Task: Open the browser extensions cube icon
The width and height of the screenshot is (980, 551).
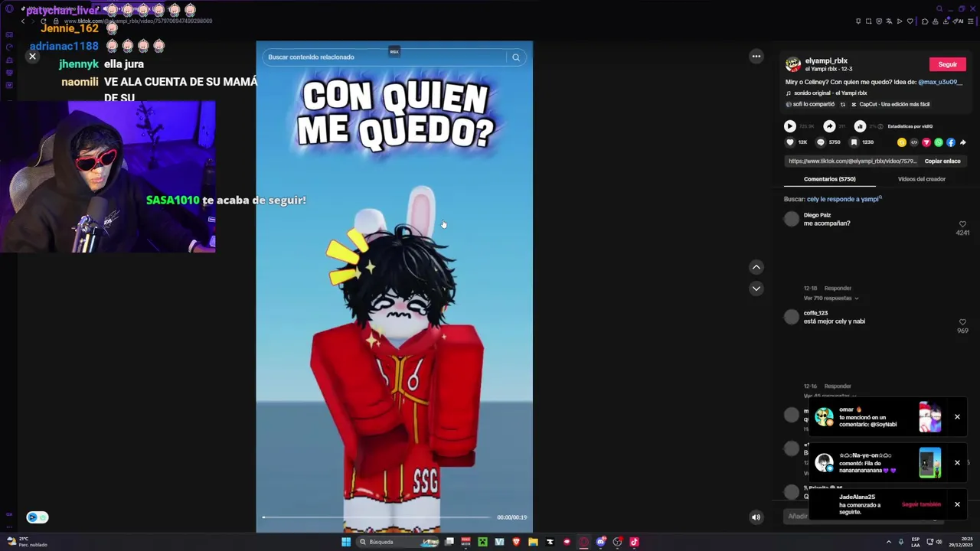Action: [x=925, y=21]
